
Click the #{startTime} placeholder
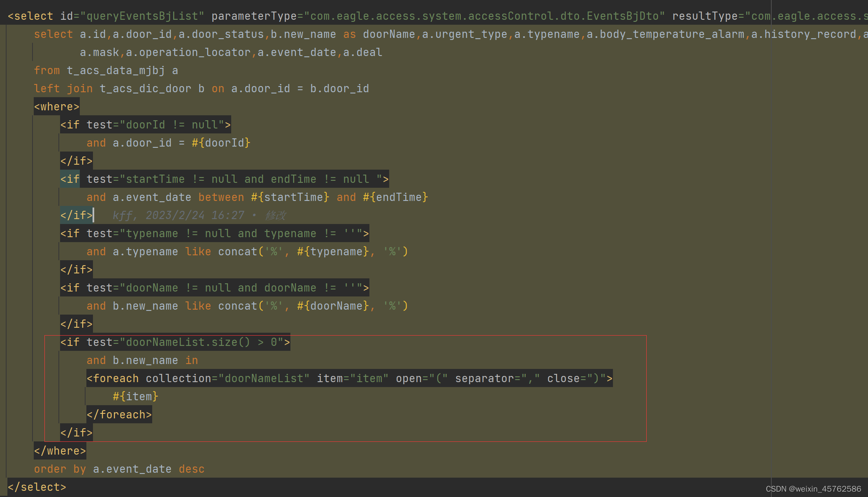pyautogui.click(x=290, y=197)
